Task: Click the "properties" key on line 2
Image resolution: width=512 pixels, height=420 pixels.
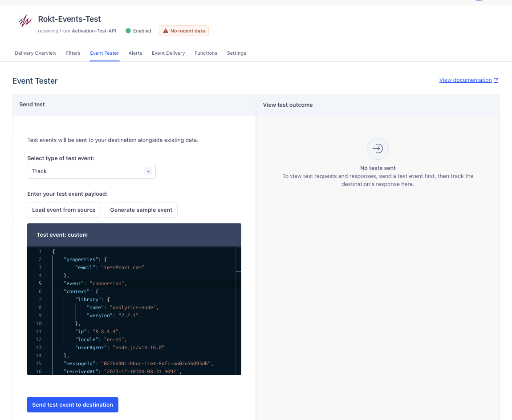Action: pos(81,259)
